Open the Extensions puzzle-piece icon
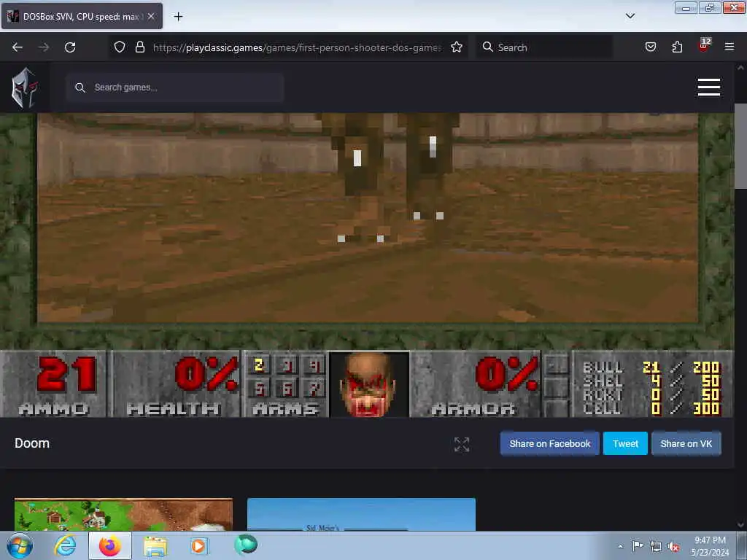 [677, 47]
